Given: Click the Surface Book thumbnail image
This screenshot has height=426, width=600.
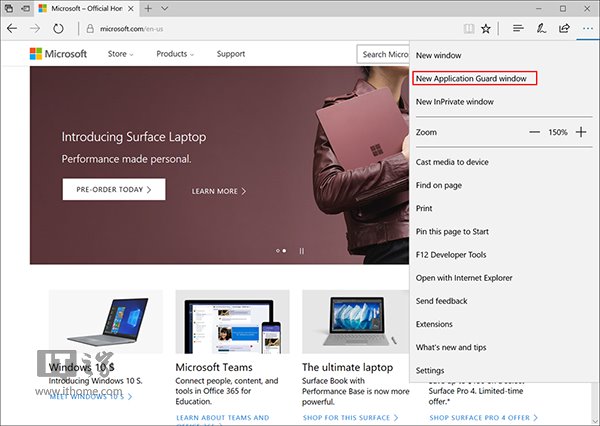Looking at the screenshot, I should [x=355, y=322].
